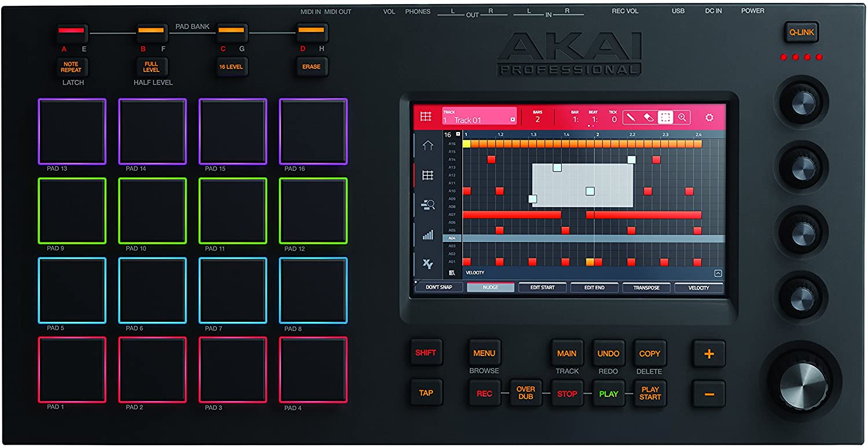The width and height of the screenshot is (868, 448).
Task: Tap the green Pad 10
Action: click(152, 211)
